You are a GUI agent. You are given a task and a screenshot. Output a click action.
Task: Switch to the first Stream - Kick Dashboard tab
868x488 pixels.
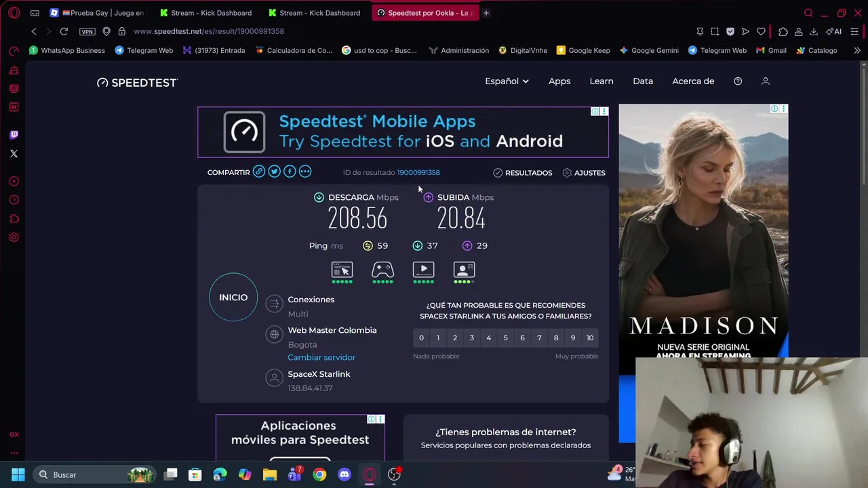pyautogui.click(x=206, y=13)
